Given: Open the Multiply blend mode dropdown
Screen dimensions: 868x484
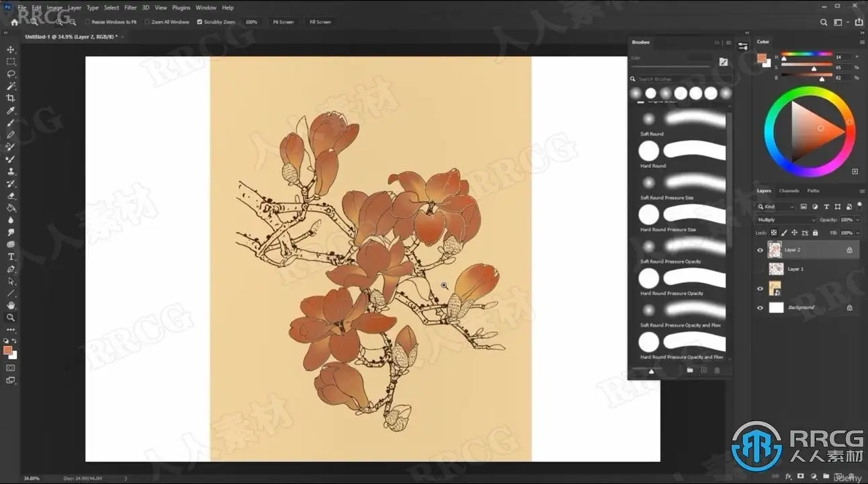Looking at the screenshot, I should pos(786,220).
